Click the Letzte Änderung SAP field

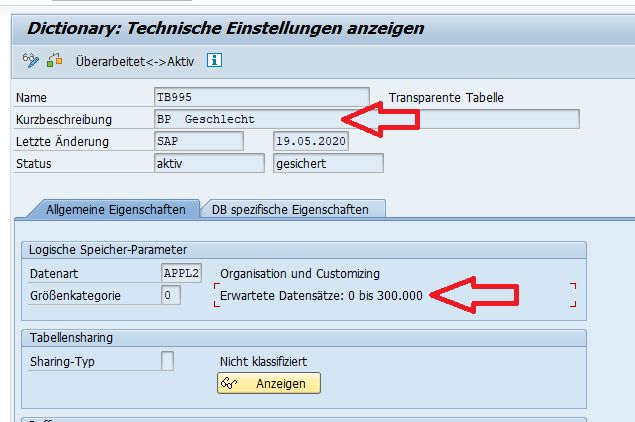click(199, 141)
